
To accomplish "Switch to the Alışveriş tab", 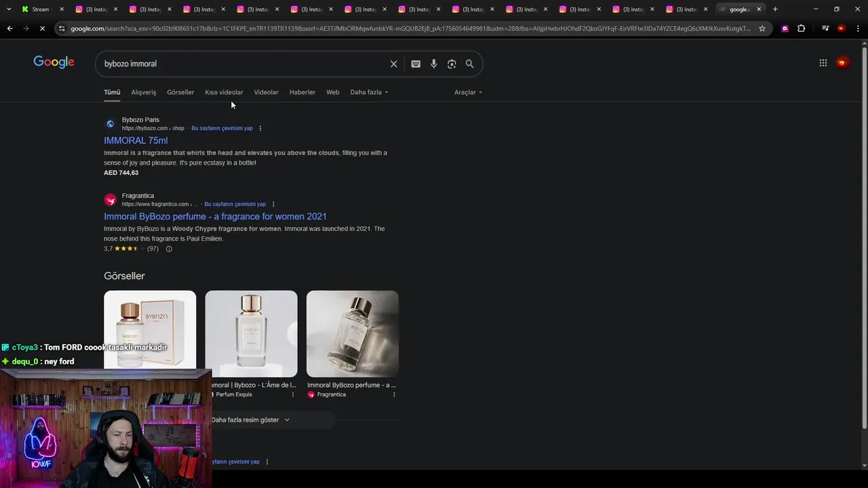I will 144,92.
